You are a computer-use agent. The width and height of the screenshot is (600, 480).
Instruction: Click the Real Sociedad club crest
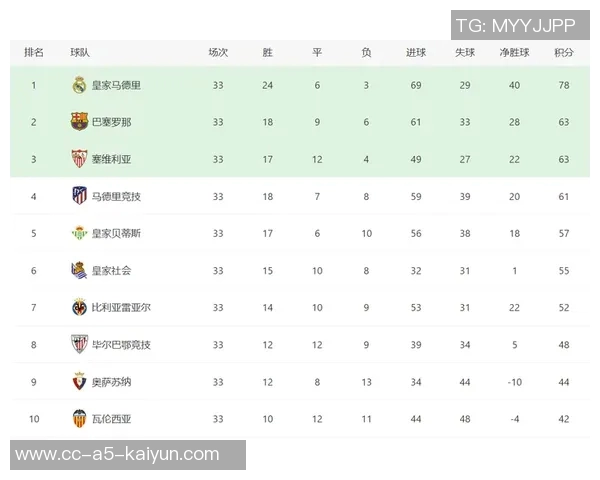click(x=80, y=270)
